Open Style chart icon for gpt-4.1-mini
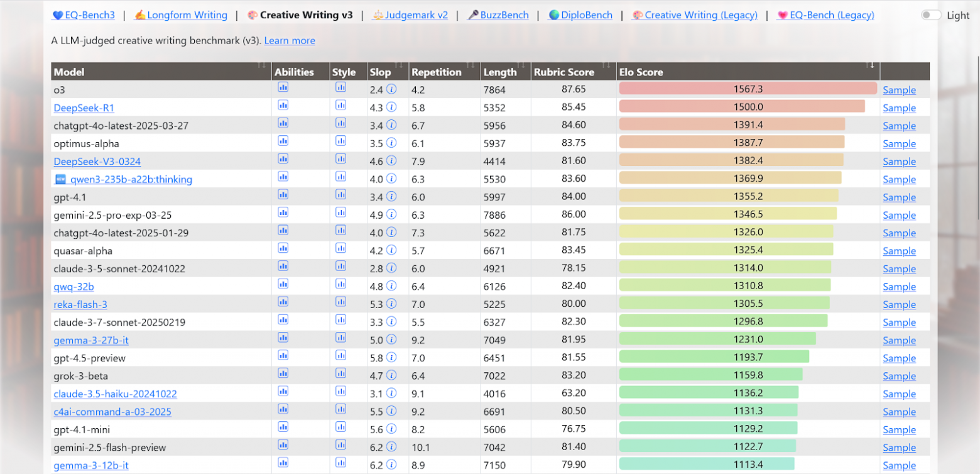 pyautogui.click(x=340, y=427)
